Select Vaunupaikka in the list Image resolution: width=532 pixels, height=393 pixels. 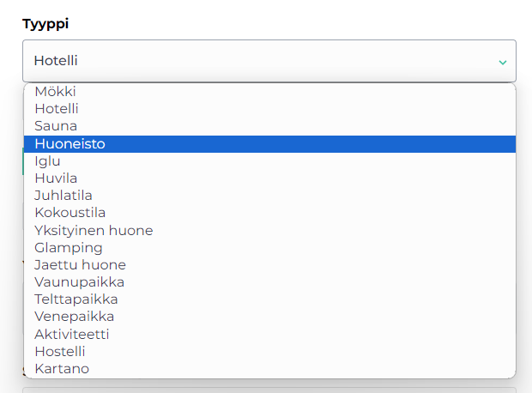79,281
